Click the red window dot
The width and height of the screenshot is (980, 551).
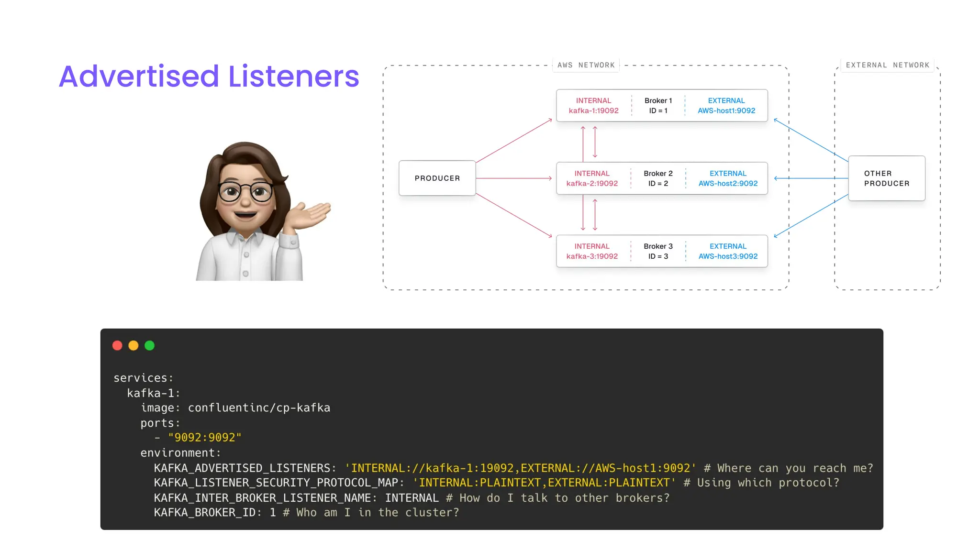(117, 345)
